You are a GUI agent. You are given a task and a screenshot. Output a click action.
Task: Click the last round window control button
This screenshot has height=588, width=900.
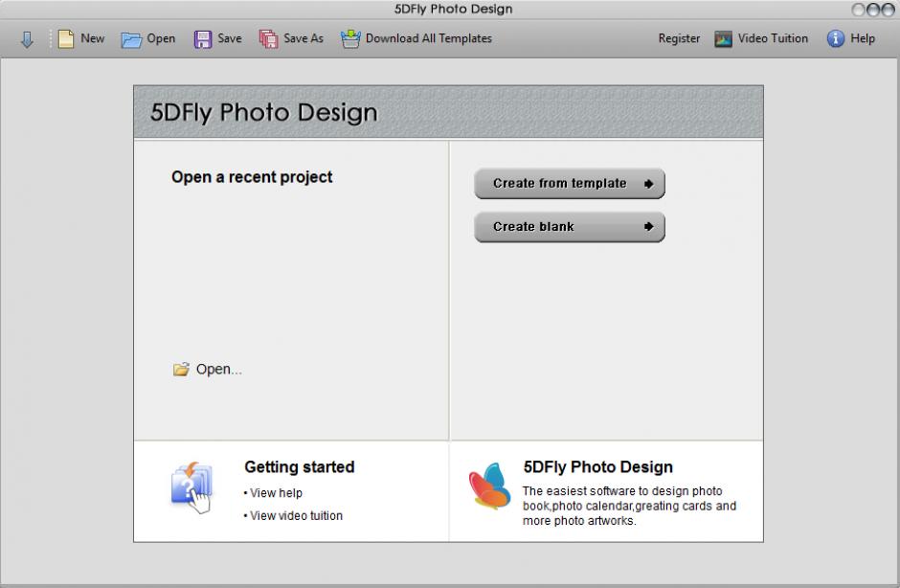888,10
